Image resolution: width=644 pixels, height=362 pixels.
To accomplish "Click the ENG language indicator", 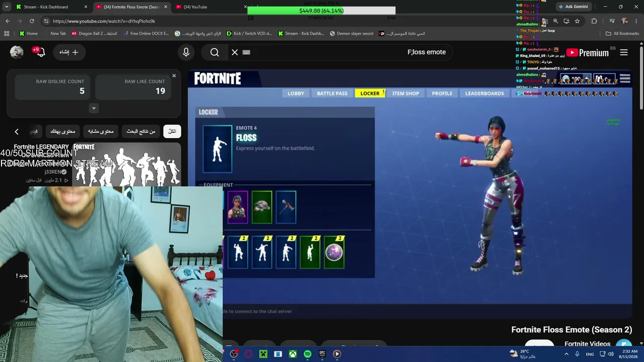I will 590,354.
